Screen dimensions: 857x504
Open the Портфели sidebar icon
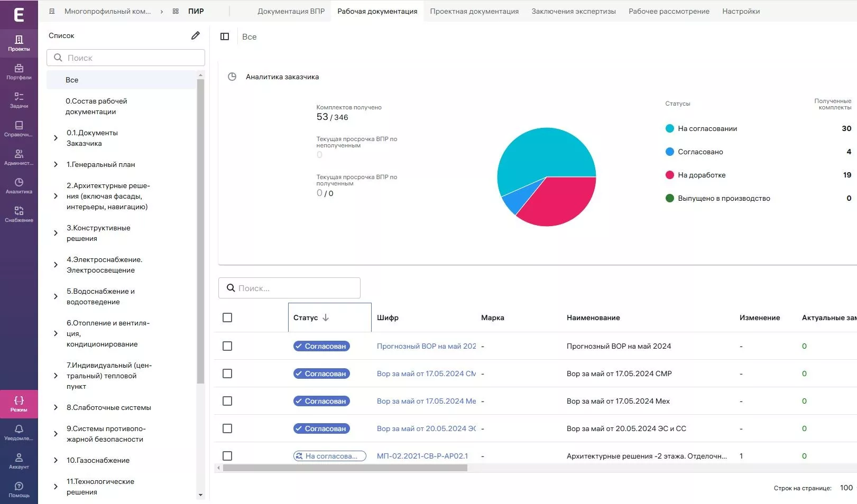point(19,71)
